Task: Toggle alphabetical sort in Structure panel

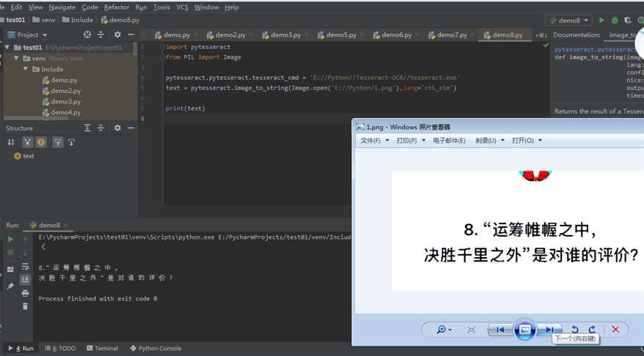Action: [x=11, y=142]
